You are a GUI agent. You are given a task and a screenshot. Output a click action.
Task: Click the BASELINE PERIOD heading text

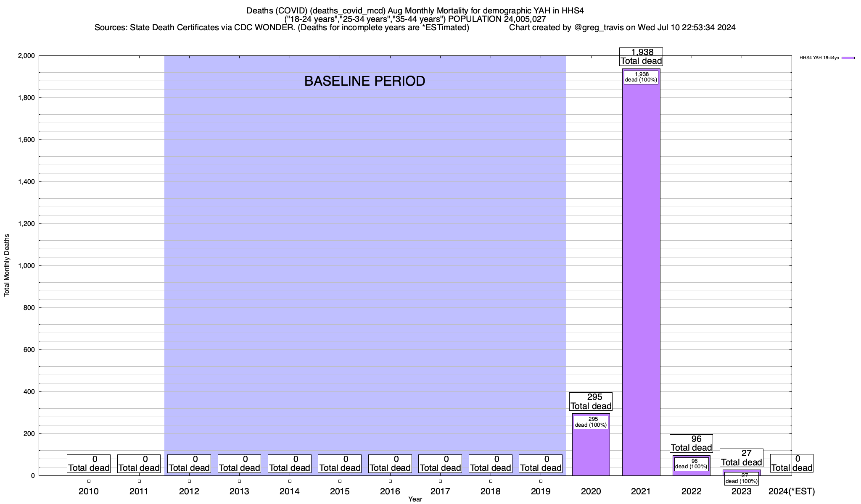[364, 81]
